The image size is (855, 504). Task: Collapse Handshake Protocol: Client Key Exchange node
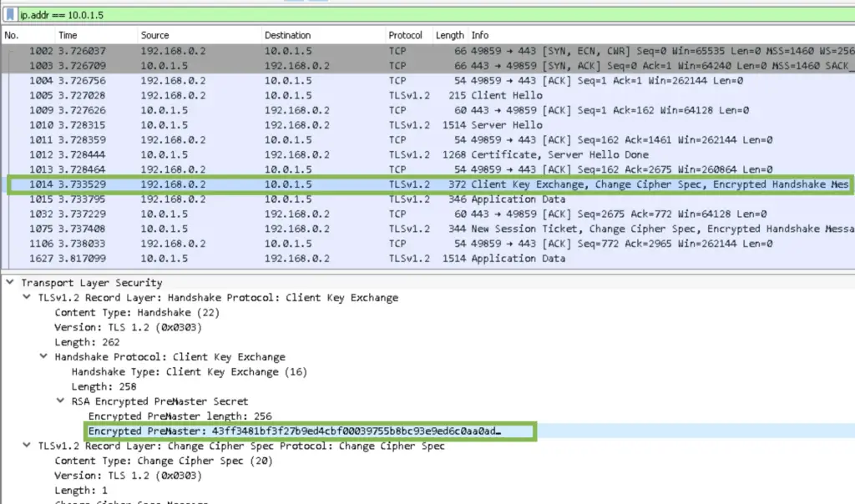[43, 356]
